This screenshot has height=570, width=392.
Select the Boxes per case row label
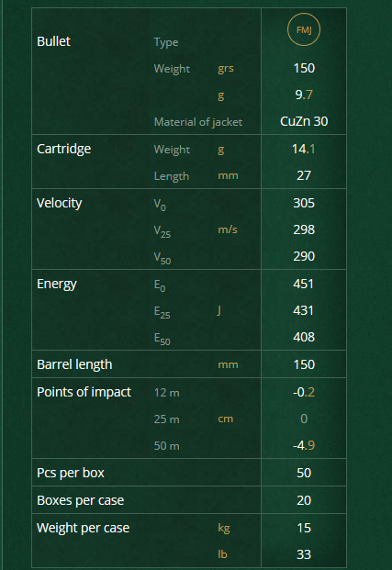coord(81,500)
